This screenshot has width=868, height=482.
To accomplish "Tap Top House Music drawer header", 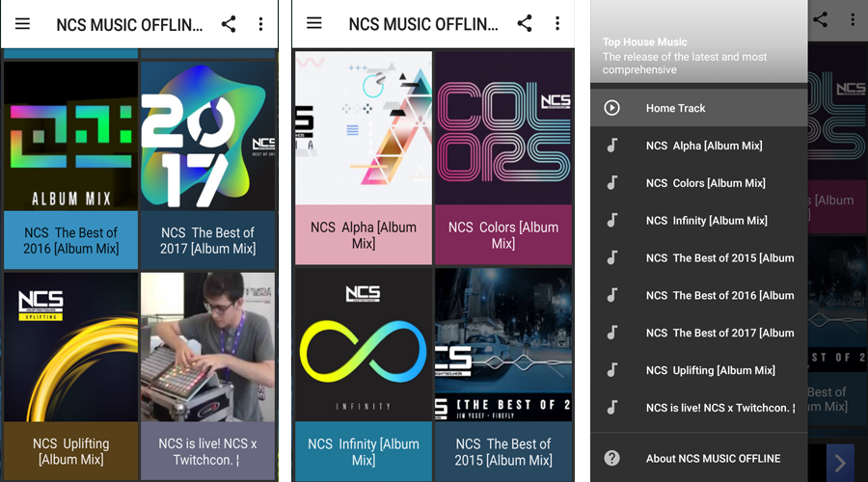I will click(699, 41).
